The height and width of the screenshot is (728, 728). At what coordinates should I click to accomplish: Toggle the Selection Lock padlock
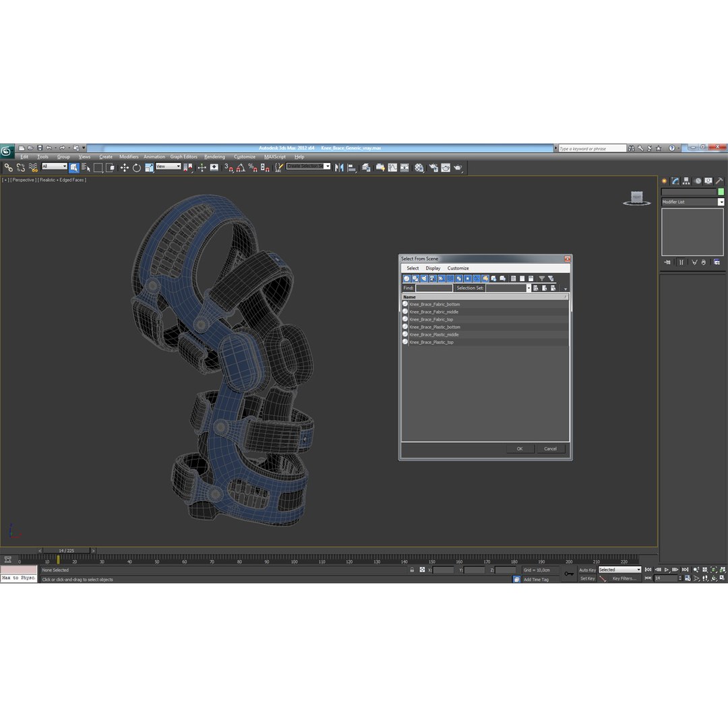click(412, 570)
